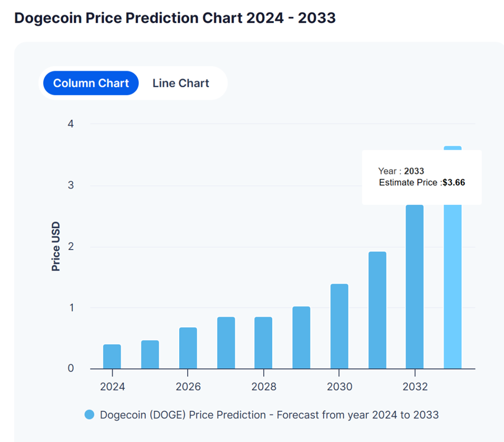The height and width of the screenshot is (442, 504).
Task: Click the 2032 x-axis label
Action: coord(414,387)
